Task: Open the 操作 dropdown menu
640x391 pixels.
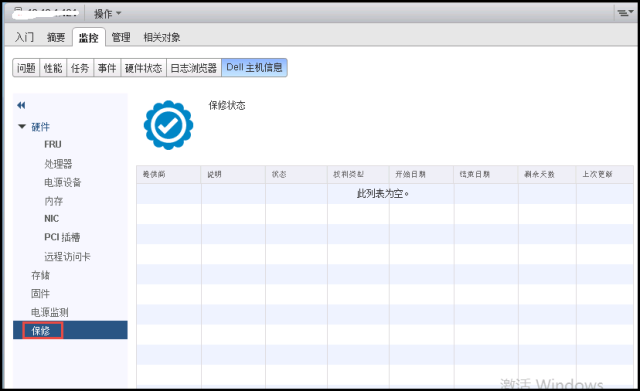Action: pyautogui.click(x=108, y=14)
